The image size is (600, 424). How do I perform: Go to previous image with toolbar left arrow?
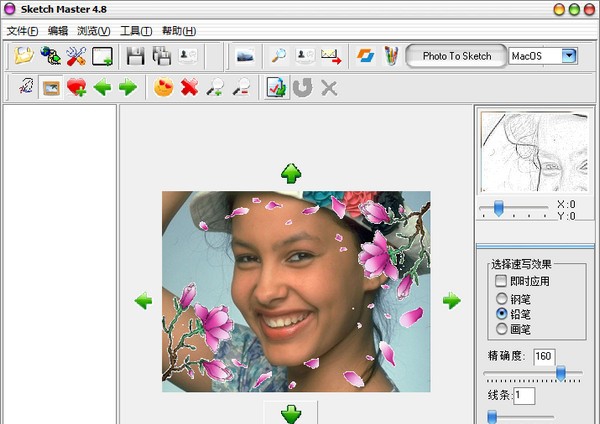point(102,88)
